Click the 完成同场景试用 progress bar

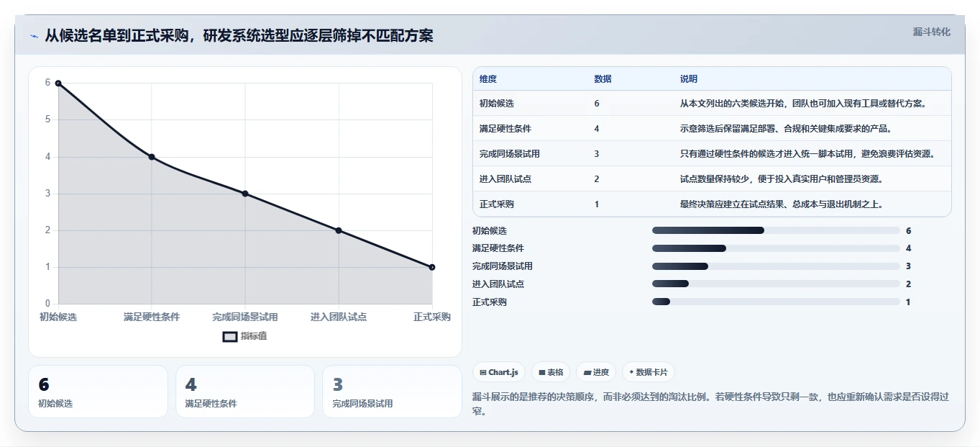[776, 266]
